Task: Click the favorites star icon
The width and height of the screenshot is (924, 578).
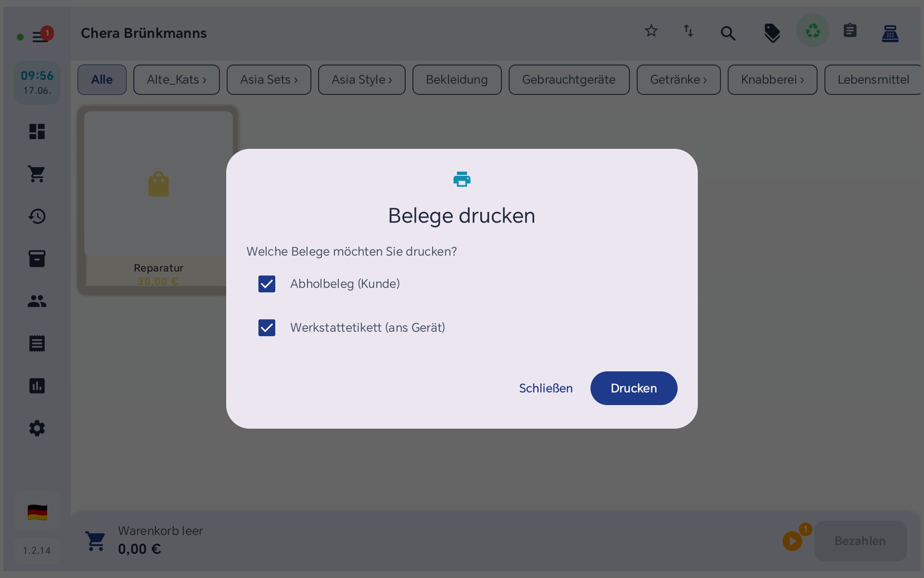Action: (x=651, y=31)
